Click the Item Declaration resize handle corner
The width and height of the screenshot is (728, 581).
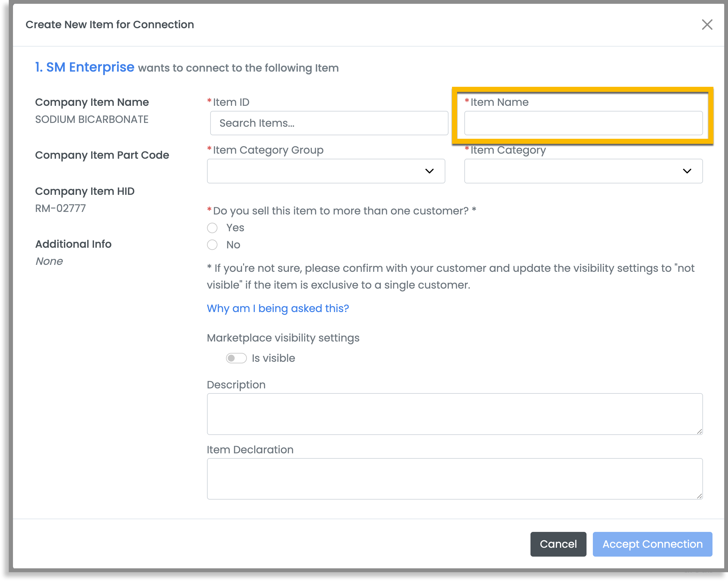tap(699, 496)
